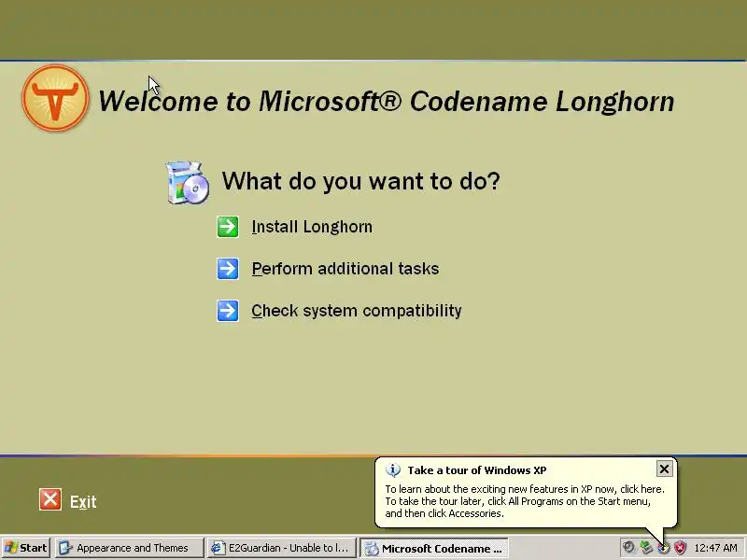747x560 pixels.
Task: Click the green arrow beside Install Longhorn
Action: tap(228, 227)
